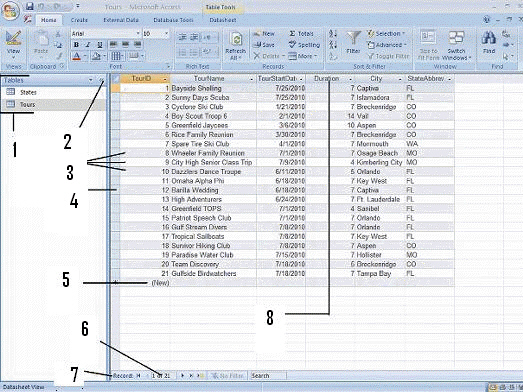Save the current record
Screen dimensions: 523x392
(264, 45)
